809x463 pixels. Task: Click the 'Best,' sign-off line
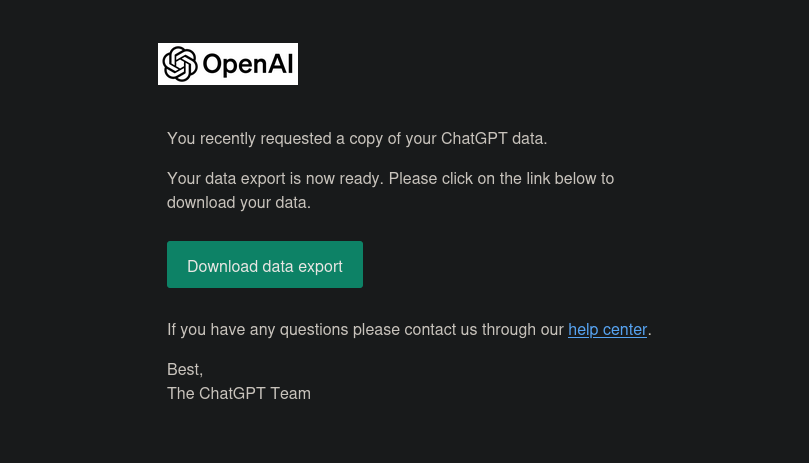pyautogui.click(x=185, y=370)
